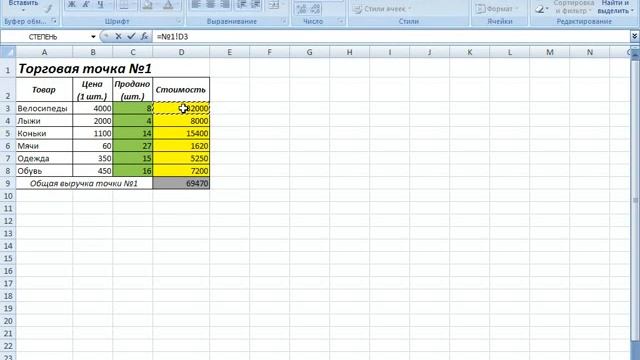The height and width of the screenshot is (360, 640).
Task: Select the Велосипеды cell
Action: pyautogui.click(x=44, y=108)
